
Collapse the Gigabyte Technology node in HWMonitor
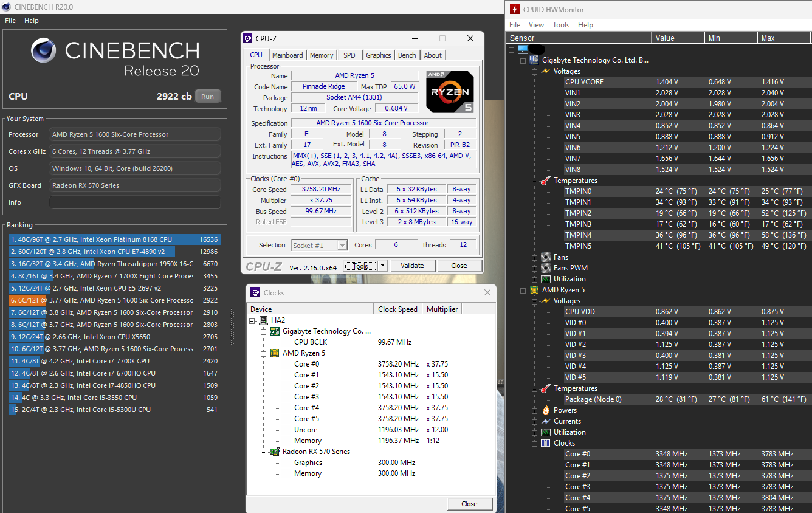coord(523,60)
